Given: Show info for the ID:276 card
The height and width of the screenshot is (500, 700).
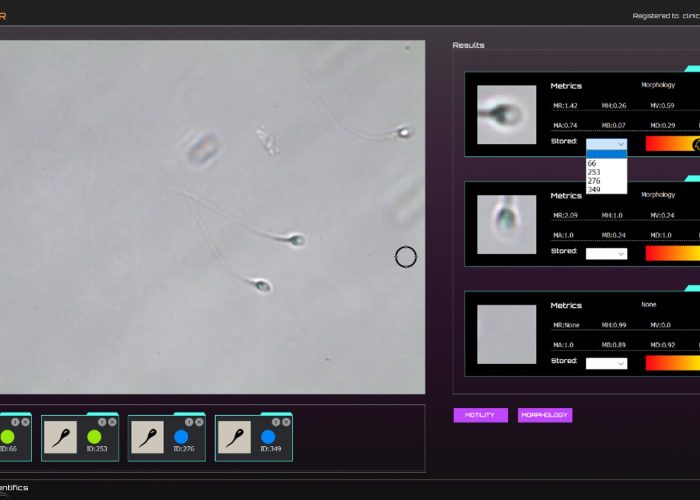Looking at the screenshot, I should tap(189, 422).
